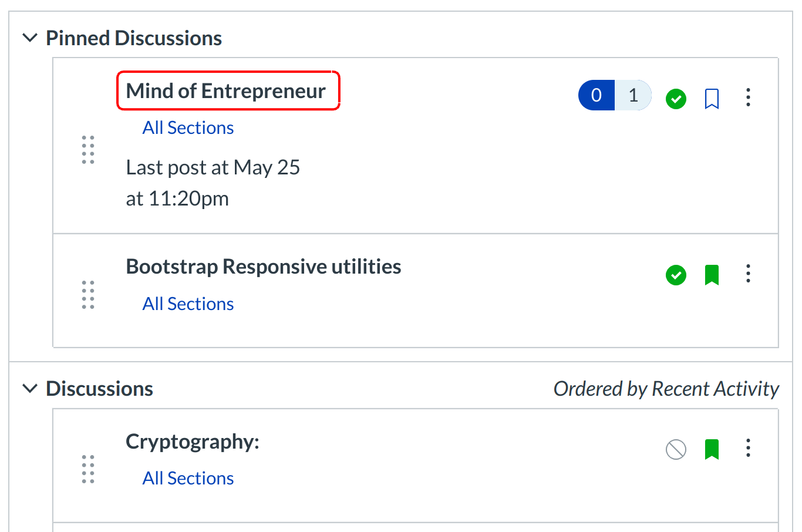The image size is (802, 532).
Task: Click All Sections under Mind of Entrepreneur
Action: pos(188,127)
